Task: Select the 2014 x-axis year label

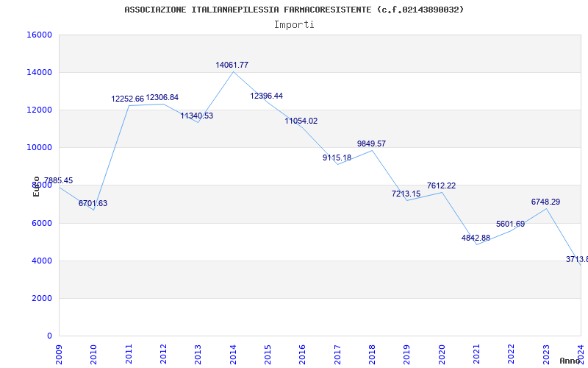Action: pos(233,355)
